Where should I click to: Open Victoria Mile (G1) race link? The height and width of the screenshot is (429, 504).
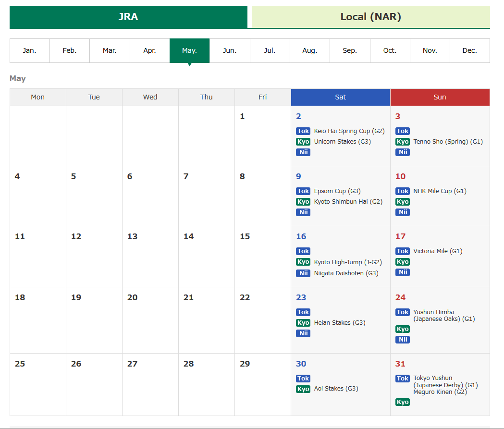pos(438,251)
